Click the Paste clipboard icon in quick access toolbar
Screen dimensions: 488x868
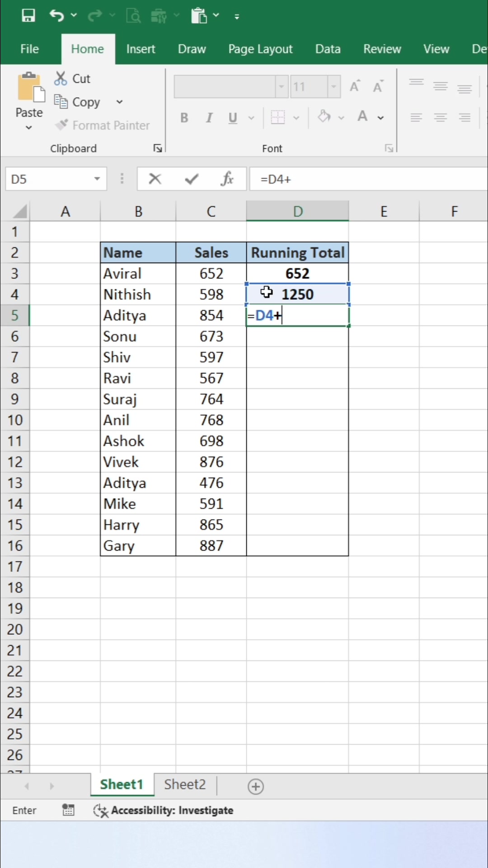click(x=198, y=16)
